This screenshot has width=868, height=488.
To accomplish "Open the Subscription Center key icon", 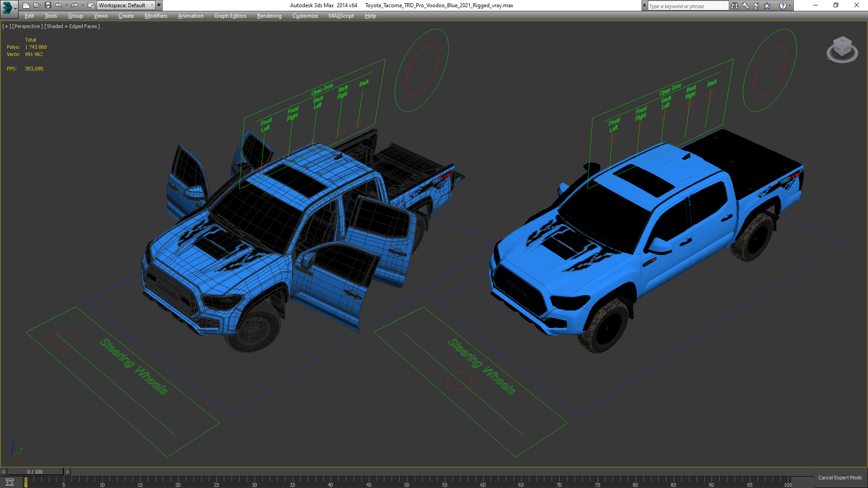I will (745, 5).
